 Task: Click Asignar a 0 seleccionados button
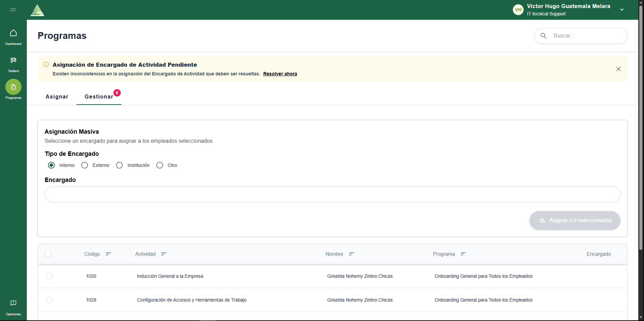575,220
